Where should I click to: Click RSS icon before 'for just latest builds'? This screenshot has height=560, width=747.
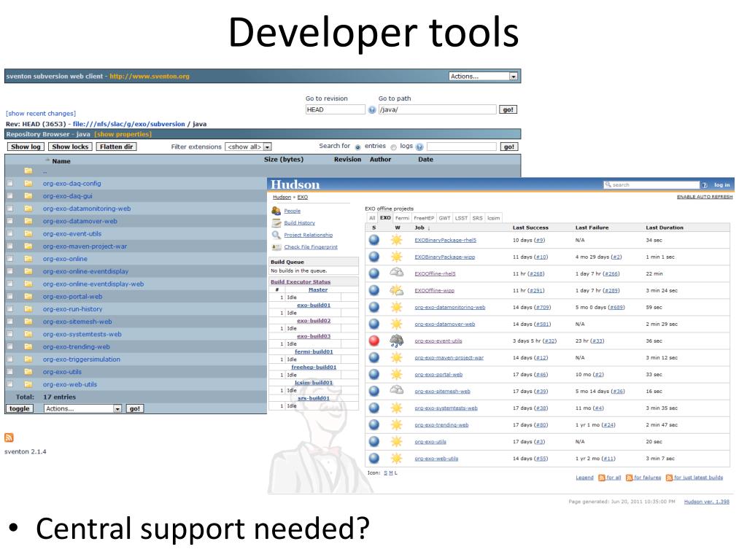(x=670, y=478)
